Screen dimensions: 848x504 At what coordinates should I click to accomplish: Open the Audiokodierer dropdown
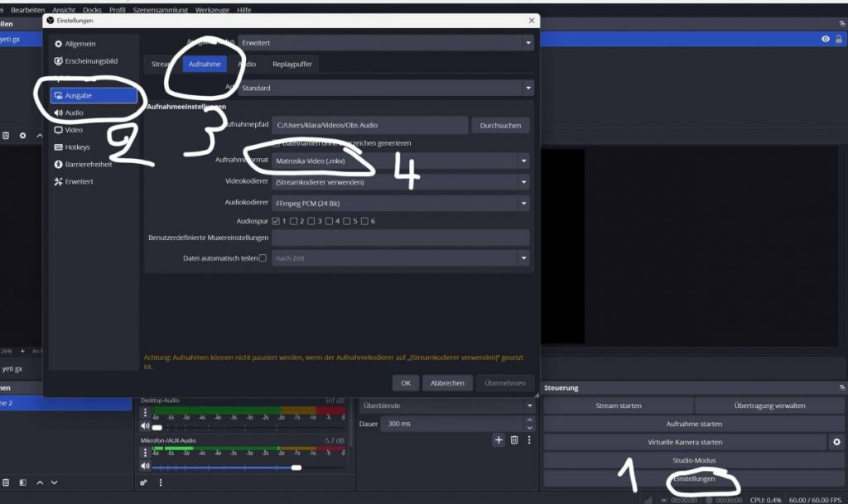point(524,202)
